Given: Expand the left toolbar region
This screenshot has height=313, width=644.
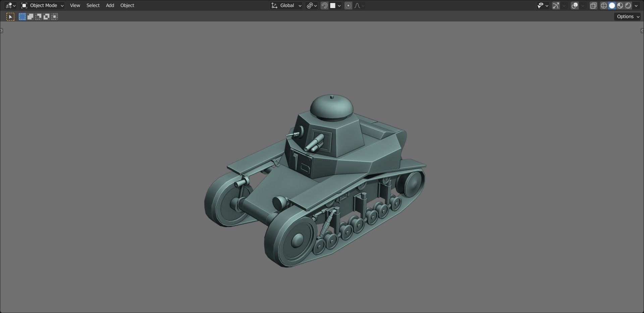Looking at the screenshot, I should tap(2, 31).
